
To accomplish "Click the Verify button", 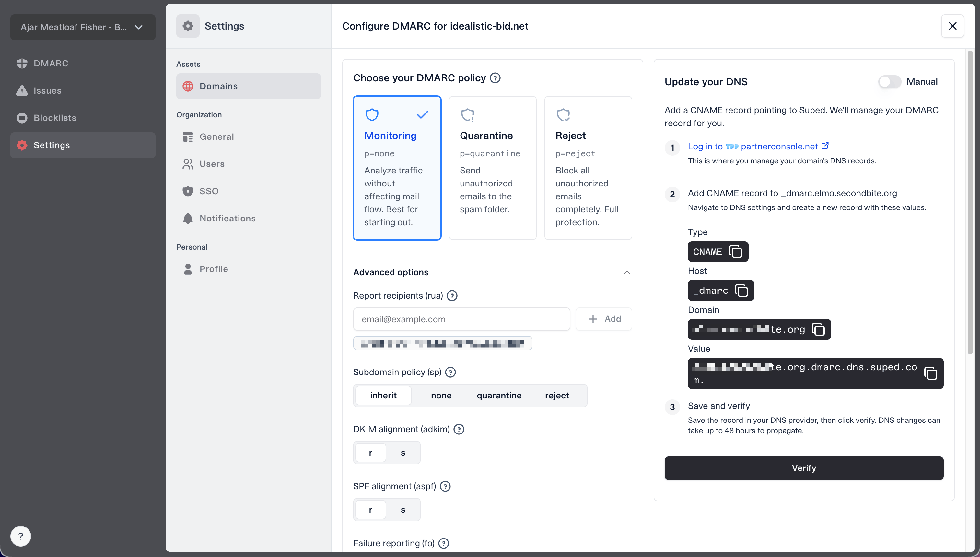I will (x=803, y=468).
